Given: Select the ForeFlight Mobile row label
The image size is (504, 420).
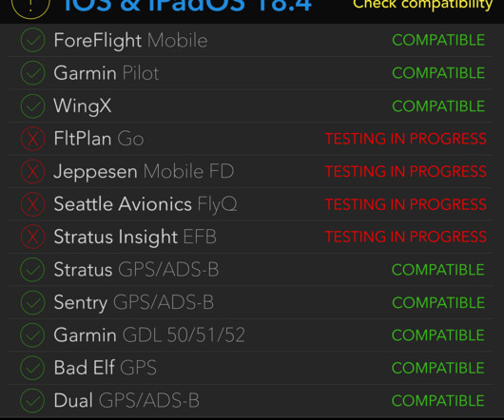Looking at the screenshot, I should tap(130, 41).
